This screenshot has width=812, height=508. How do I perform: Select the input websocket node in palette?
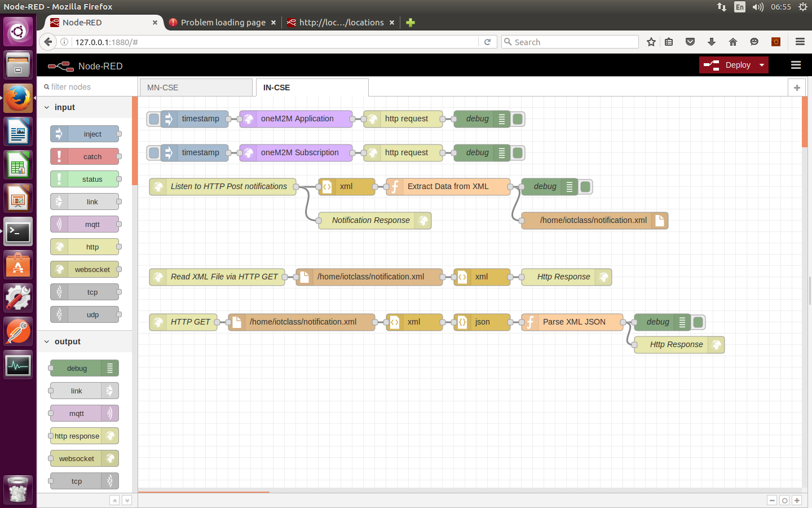click(85, 269)
